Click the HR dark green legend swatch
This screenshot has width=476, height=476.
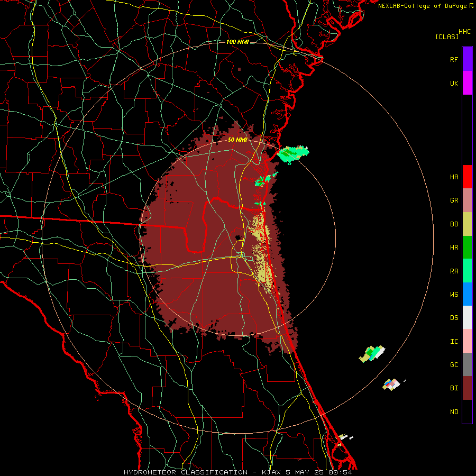pos(467,248)
